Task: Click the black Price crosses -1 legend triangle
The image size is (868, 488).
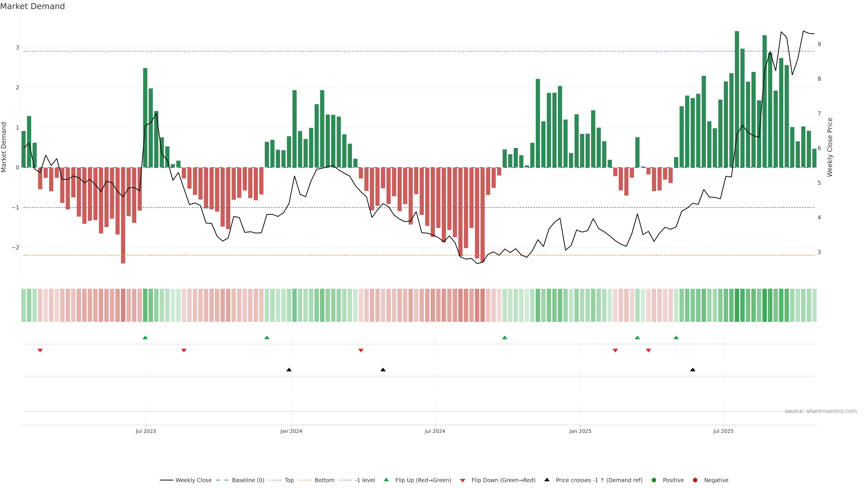Action: (x=547, y=480)
